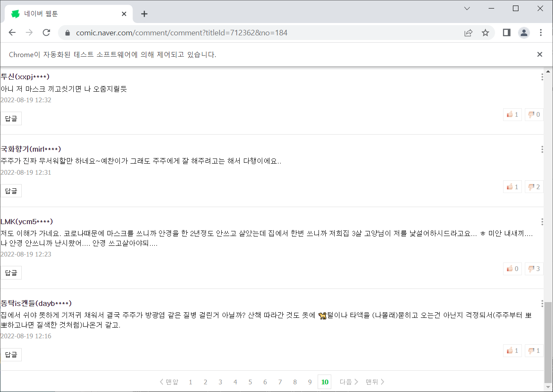Go to comment page 9
553x392 pixels.
[x=310, y=382]
